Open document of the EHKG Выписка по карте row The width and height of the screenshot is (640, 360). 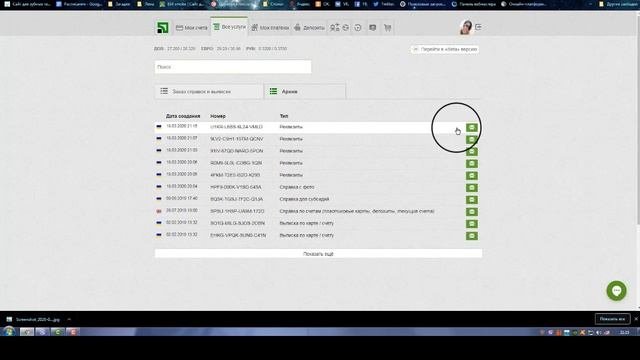tap(472, 236)
